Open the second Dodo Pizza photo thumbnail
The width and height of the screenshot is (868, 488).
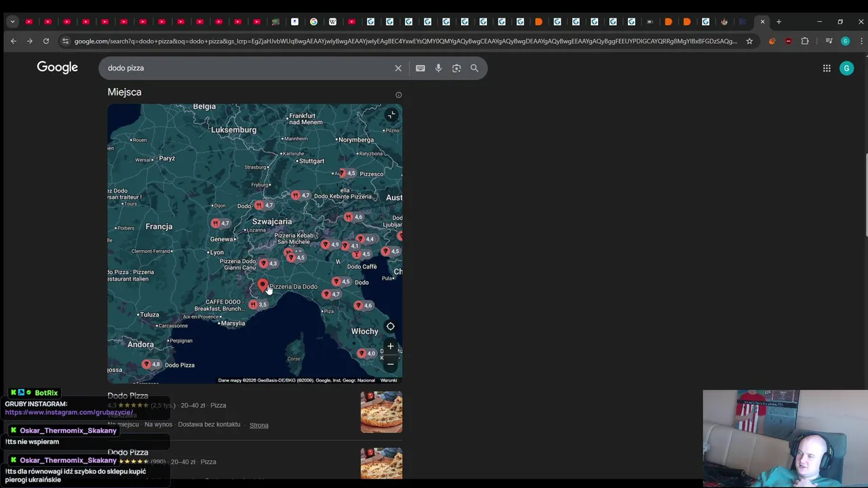pyautogui.click(x=381, y=464)
